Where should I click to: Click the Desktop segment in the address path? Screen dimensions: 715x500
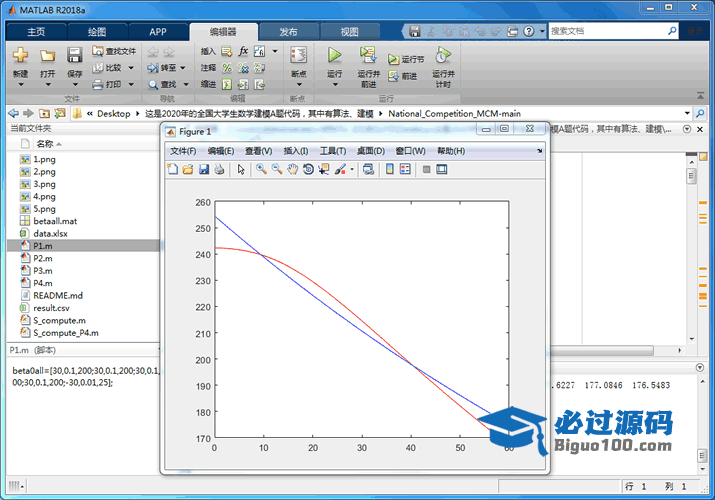[114, 113]
